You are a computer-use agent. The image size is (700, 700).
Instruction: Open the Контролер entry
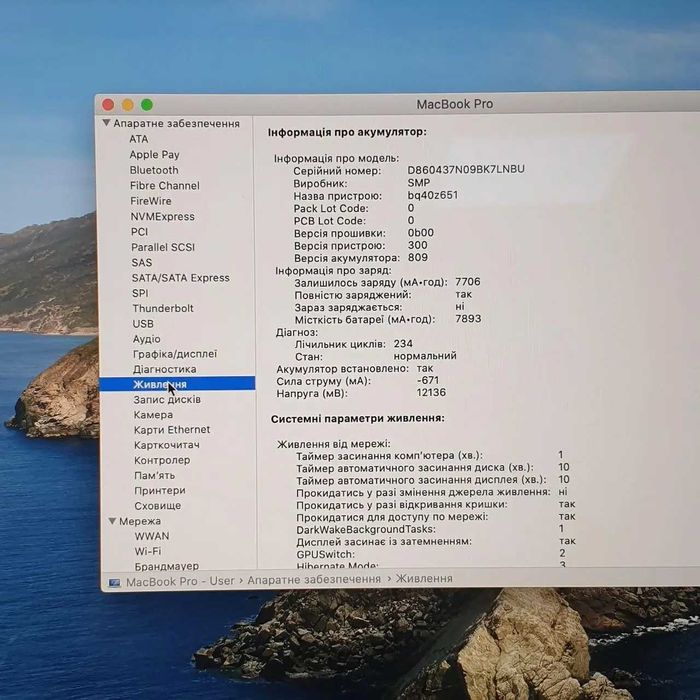pyautogui.click(x=162, y=460)
